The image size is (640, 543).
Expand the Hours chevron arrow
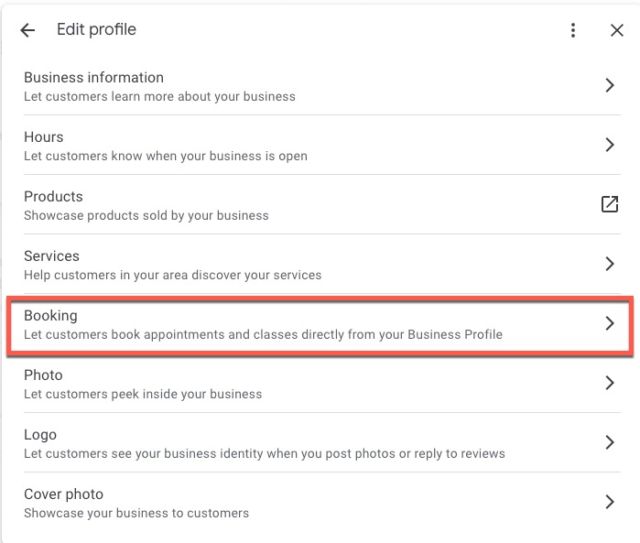(x=610, y=145)
